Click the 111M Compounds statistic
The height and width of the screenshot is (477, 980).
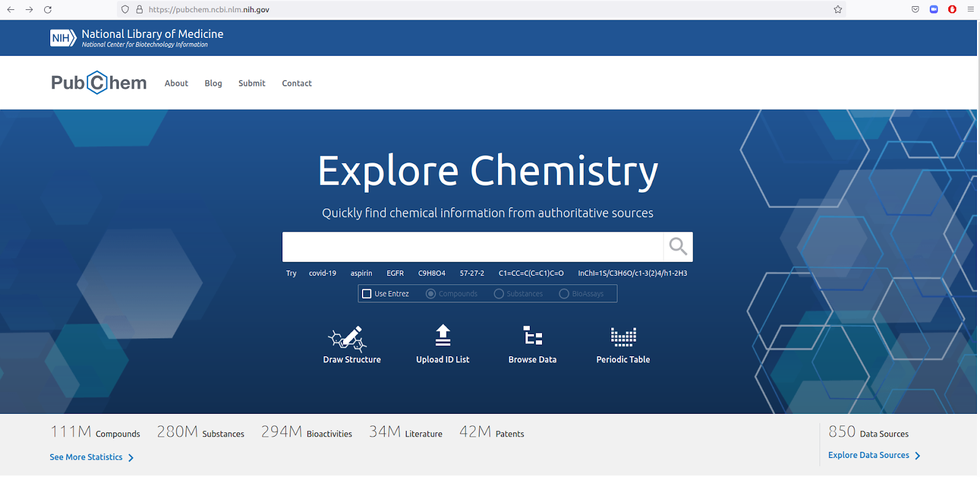[95, 432]
